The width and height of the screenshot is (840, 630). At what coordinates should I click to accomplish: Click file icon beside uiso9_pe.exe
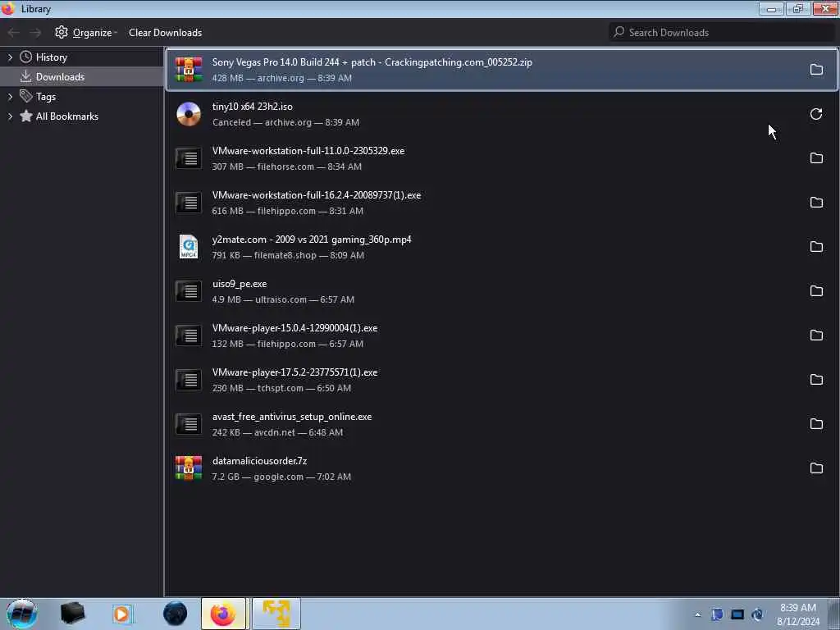click(x=189, y=291)
